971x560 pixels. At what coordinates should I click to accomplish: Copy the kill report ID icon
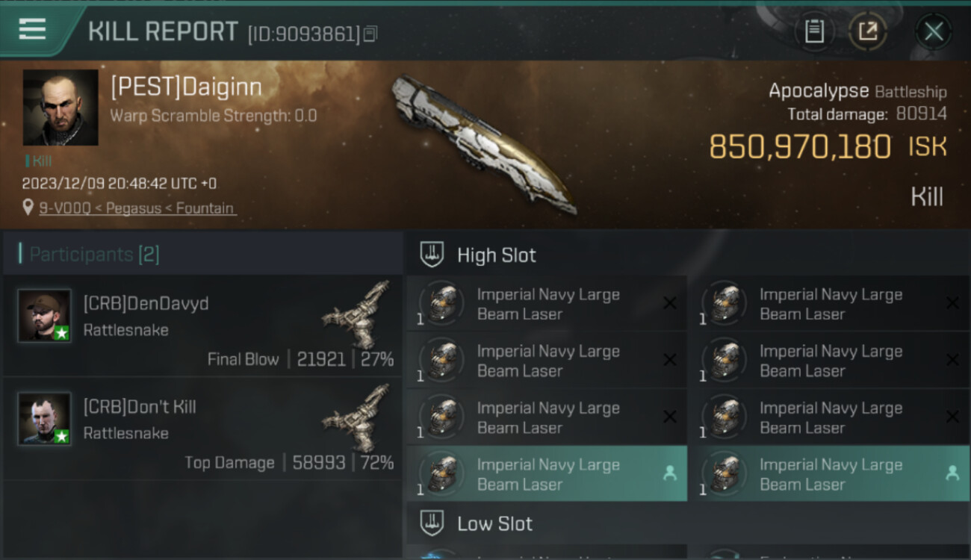[371, 33]
